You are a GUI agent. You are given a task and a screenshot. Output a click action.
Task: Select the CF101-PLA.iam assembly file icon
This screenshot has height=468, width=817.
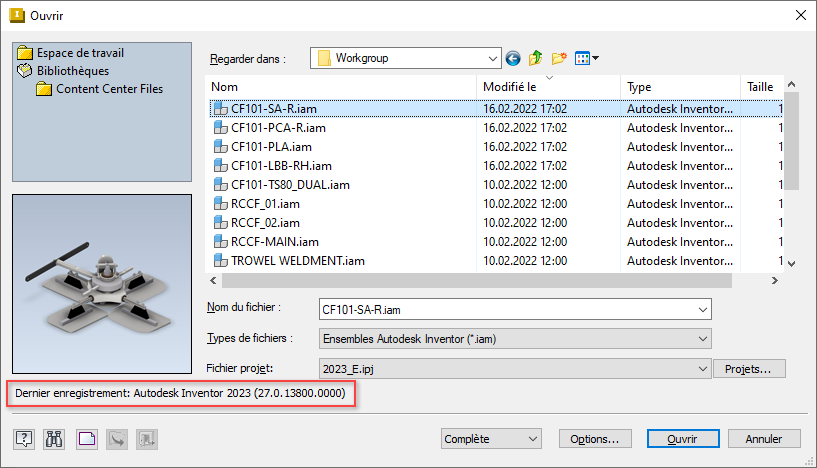(x=220, y=147)
